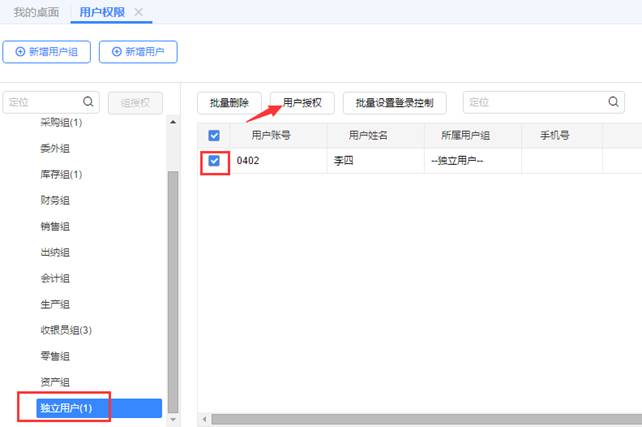Close the 用户权限 tab

[x=138, y=12]
